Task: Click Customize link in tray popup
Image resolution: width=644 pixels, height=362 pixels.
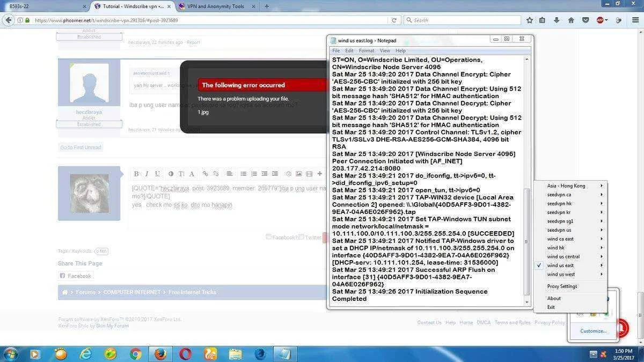Action: [x=593, y=331]
